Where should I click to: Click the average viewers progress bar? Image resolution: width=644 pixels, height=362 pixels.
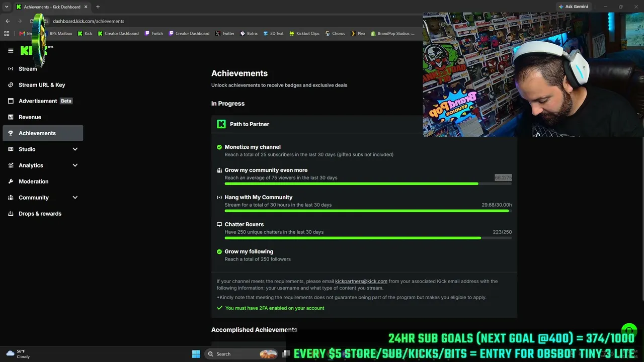click(x=368, y=184)
